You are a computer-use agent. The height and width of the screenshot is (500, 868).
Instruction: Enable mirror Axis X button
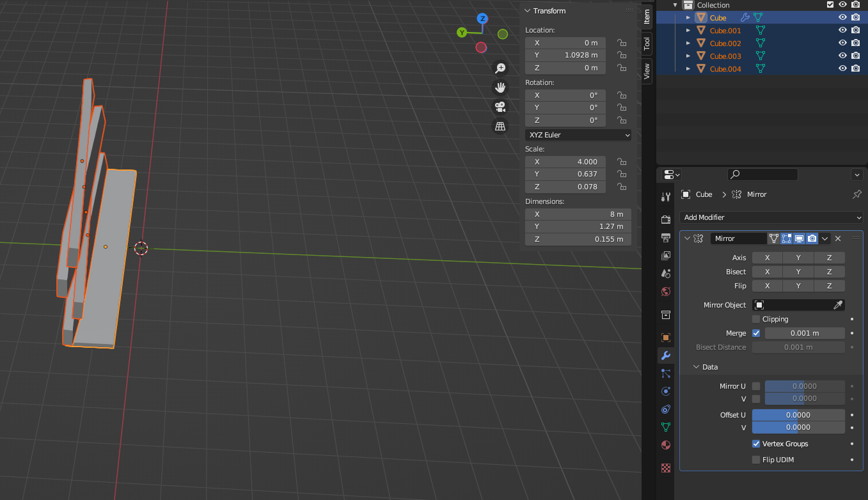tap(767, 258)
